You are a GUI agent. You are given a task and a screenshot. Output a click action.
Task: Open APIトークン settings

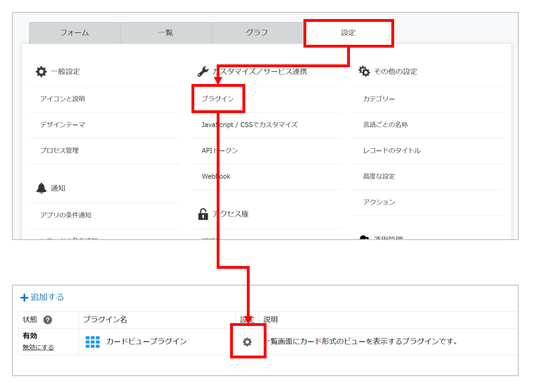[219, 151]
